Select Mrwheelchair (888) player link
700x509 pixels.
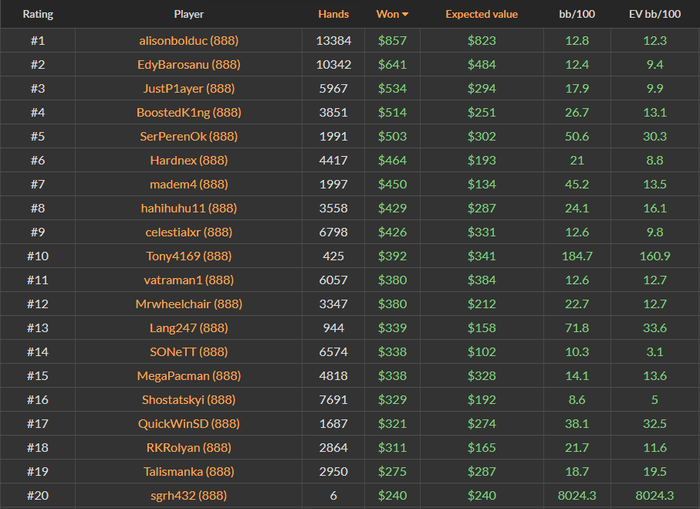pyautogui.click(x=188, y=304)
